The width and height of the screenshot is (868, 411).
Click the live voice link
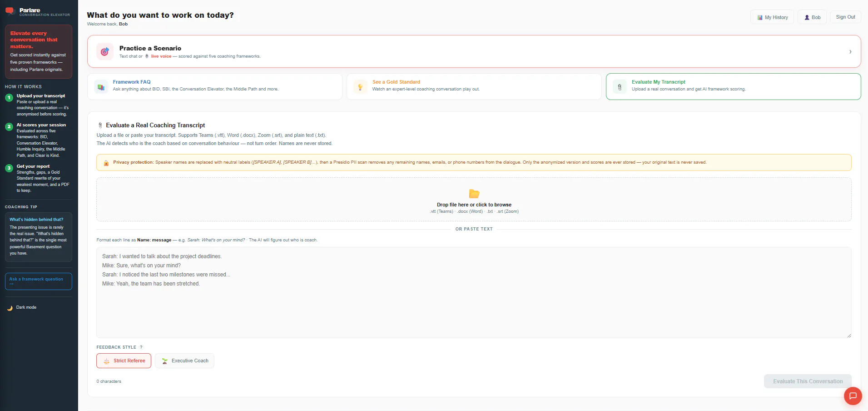161,56
